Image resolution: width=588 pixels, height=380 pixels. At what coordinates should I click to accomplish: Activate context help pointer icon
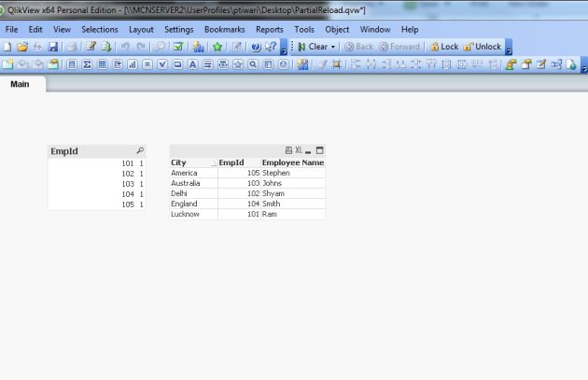click(271, 47)
